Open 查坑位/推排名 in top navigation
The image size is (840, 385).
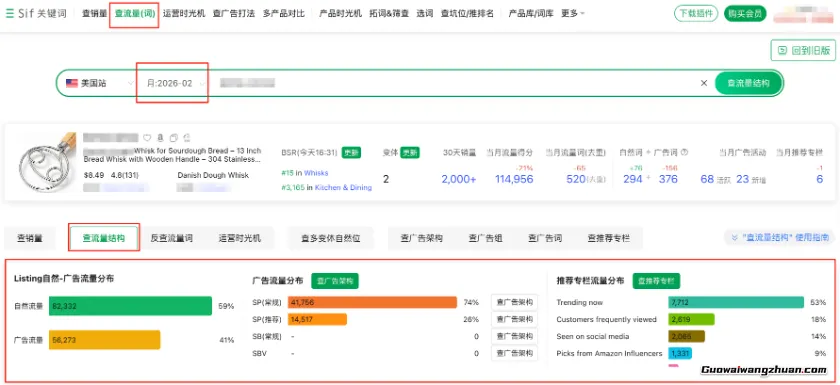click(x=467, y=14)
